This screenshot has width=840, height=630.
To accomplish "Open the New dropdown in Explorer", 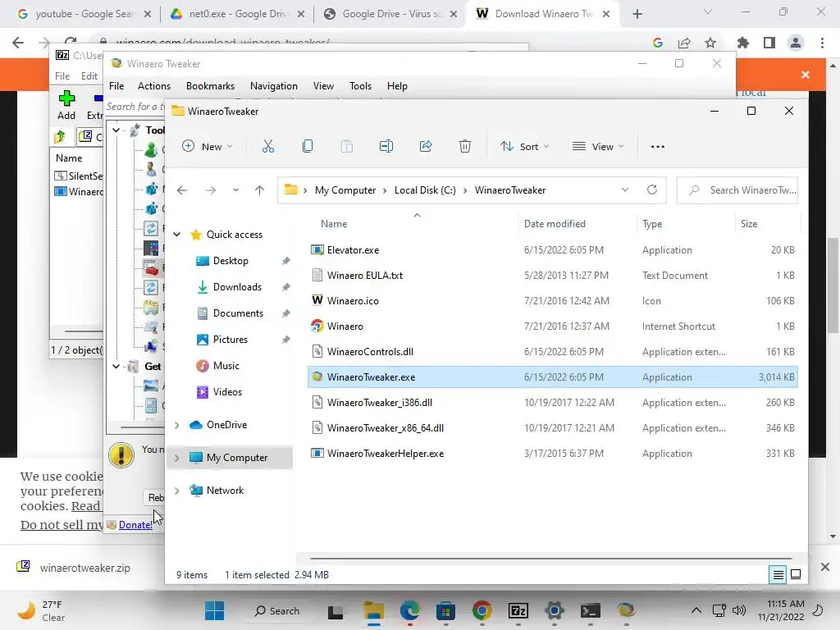I will tap(208, 146).
